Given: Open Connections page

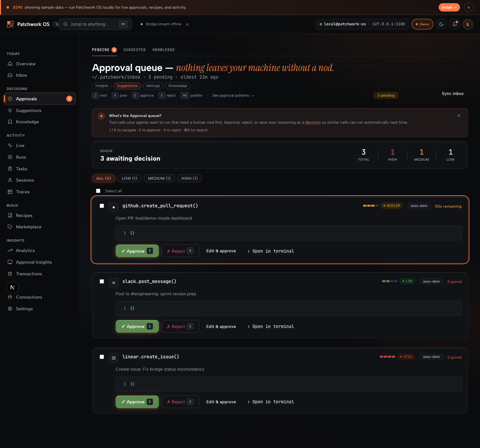Looking at the screenshot, I should coord(40,297).
